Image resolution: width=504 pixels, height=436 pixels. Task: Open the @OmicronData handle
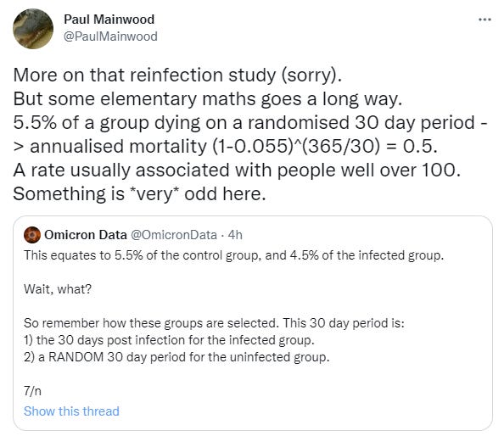tap(174, 235)
